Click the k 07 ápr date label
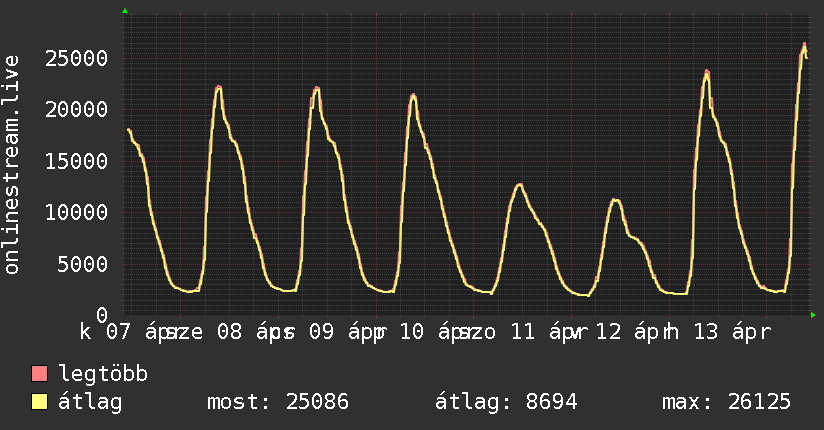 click(x=128, y=332)
